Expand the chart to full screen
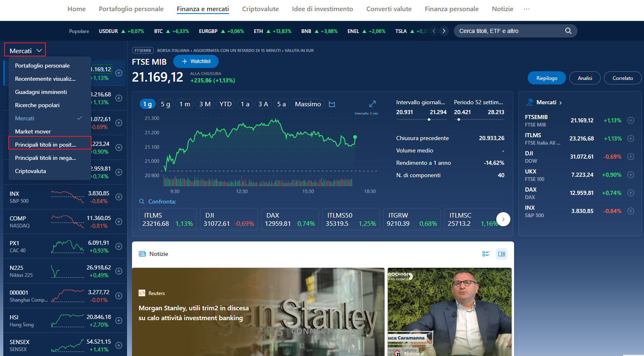Image resolution: width=644 pixels, height=356 pixels. coord(372,104)
